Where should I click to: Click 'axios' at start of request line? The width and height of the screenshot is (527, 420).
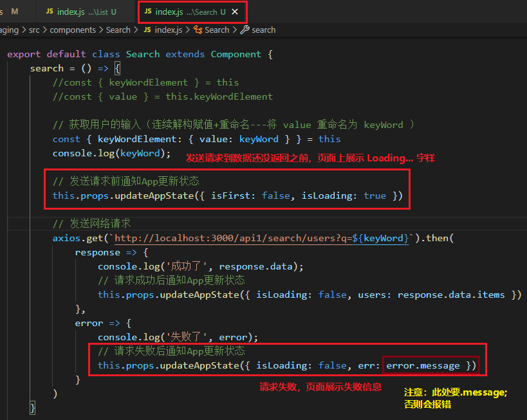66,238
